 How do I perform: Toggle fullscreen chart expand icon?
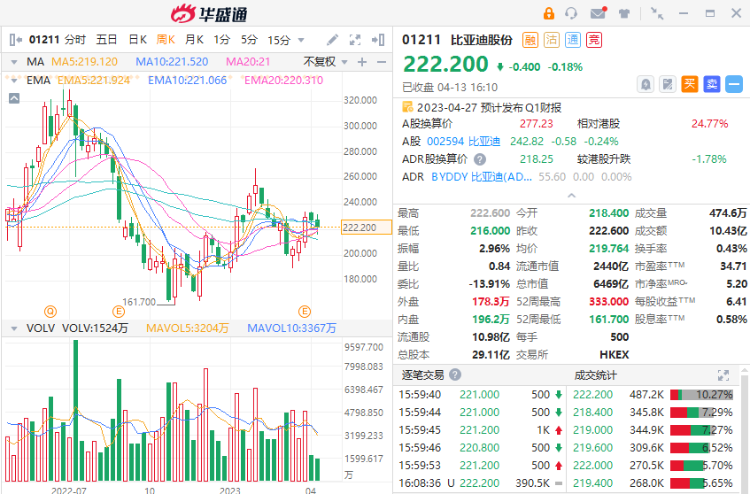coord(355,40)
